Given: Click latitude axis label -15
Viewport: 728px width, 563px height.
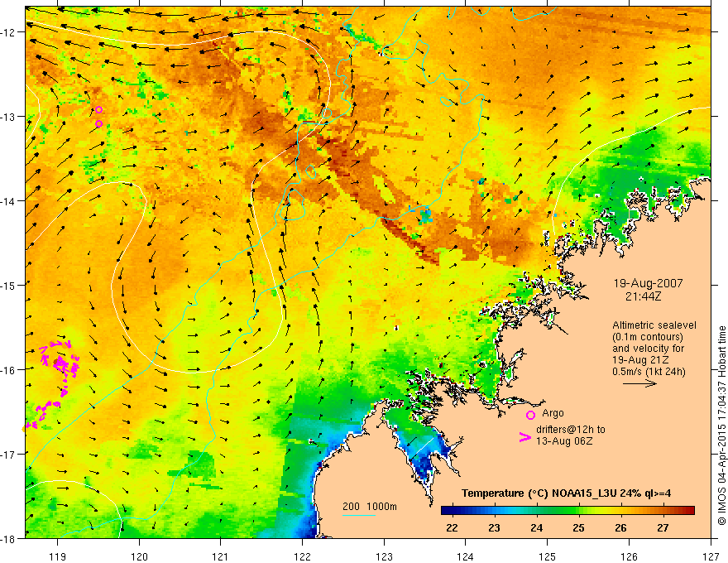Looking at the screenshot, I should click(9, 285).
